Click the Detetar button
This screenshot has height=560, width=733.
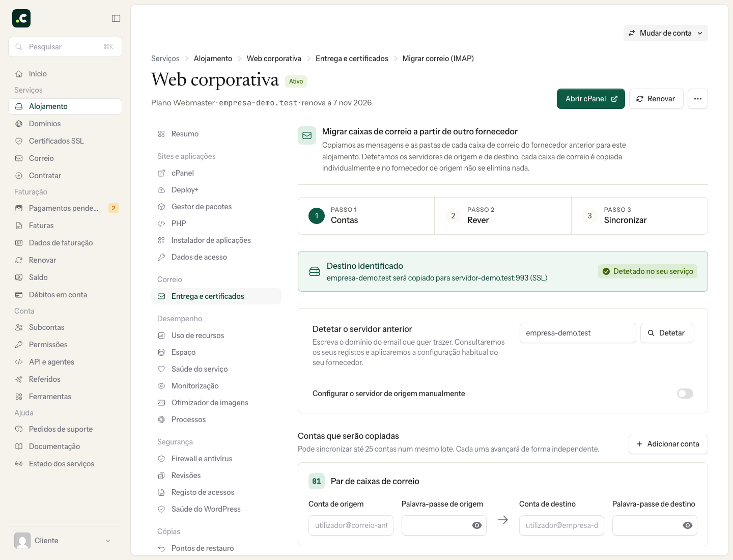667,333
